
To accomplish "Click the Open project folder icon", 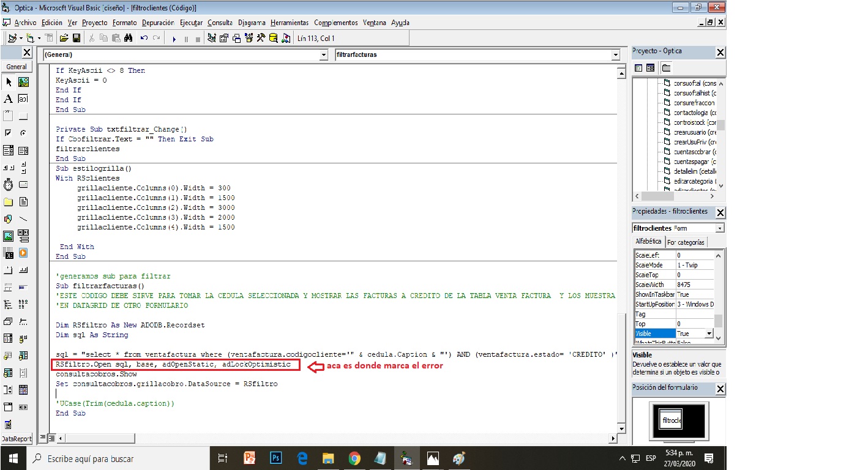I will (64, 38).
